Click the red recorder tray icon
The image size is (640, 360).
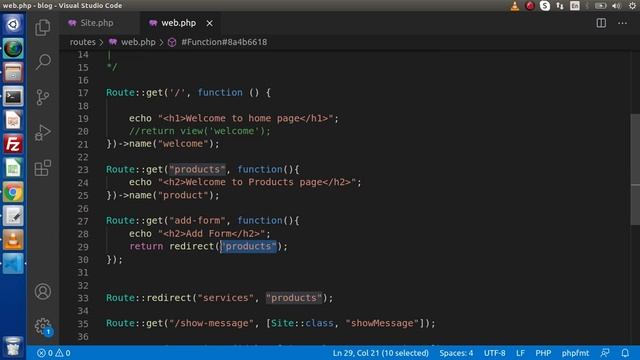pyautogui.click(x=530, y=6)
